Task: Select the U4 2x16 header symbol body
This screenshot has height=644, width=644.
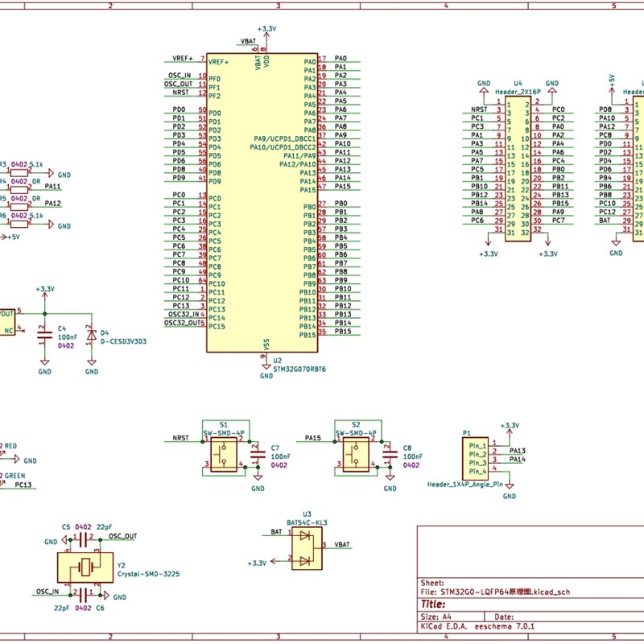Action: point(518,169)
